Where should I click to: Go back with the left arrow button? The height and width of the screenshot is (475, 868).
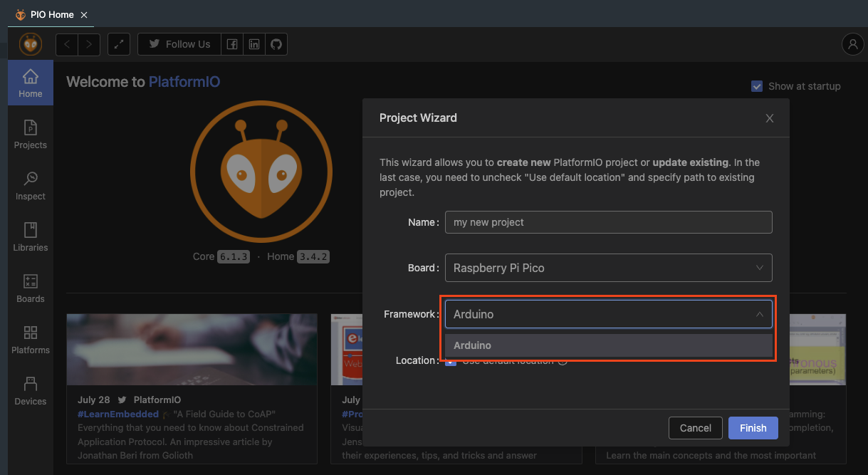67,44
